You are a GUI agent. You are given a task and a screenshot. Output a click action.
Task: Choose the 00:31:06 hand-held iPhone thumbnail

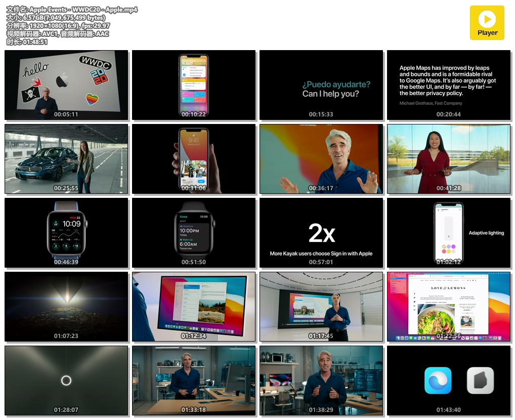click(194, 159)
